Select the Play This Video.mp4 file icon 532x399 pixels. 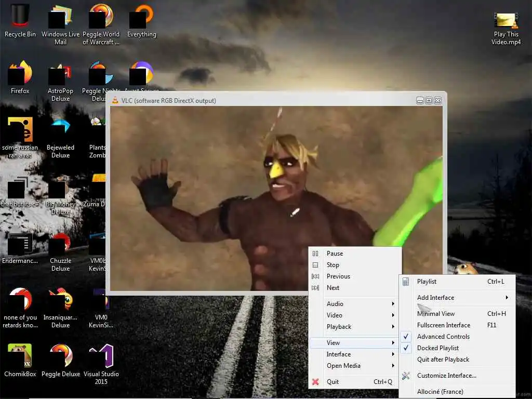tap(506, 29)
